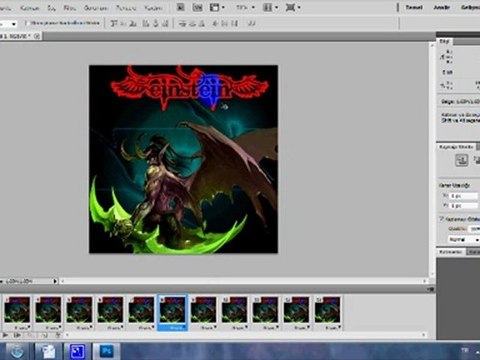Click the Auto-Align Layers icon
The height and width of the screenshot is (360, 480).
pyautogui.click(x=252, y=23)
